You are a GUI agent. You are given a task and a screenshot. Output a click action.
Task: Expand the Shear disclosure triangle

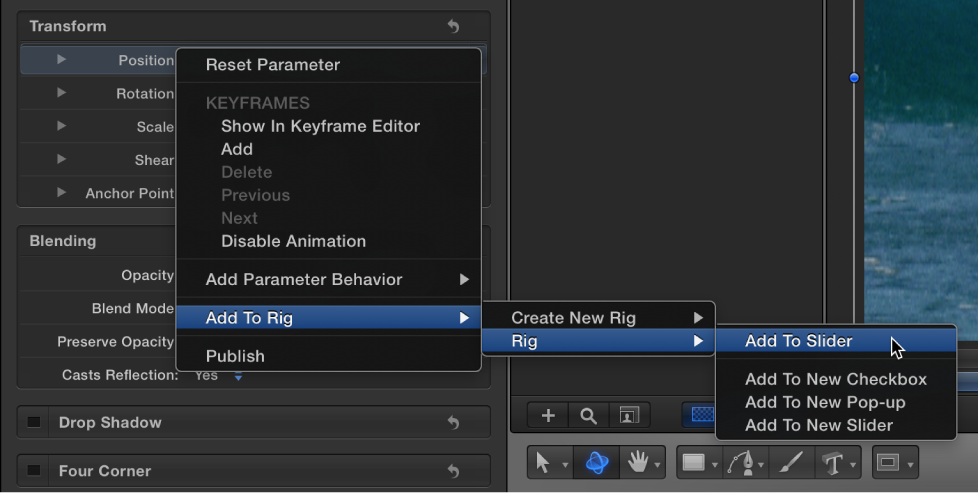(x=61, y=159)
